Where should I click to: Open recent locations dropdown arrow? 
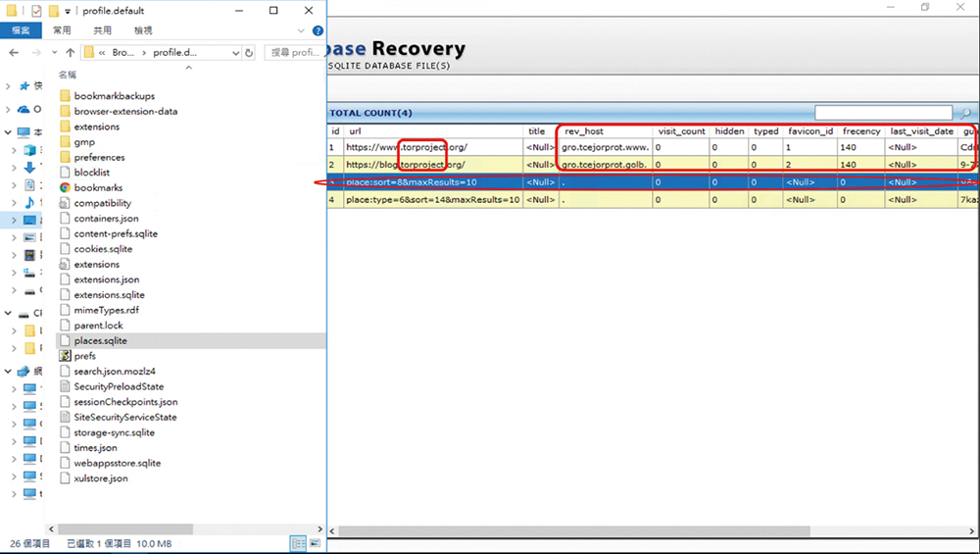pos(54,53)
